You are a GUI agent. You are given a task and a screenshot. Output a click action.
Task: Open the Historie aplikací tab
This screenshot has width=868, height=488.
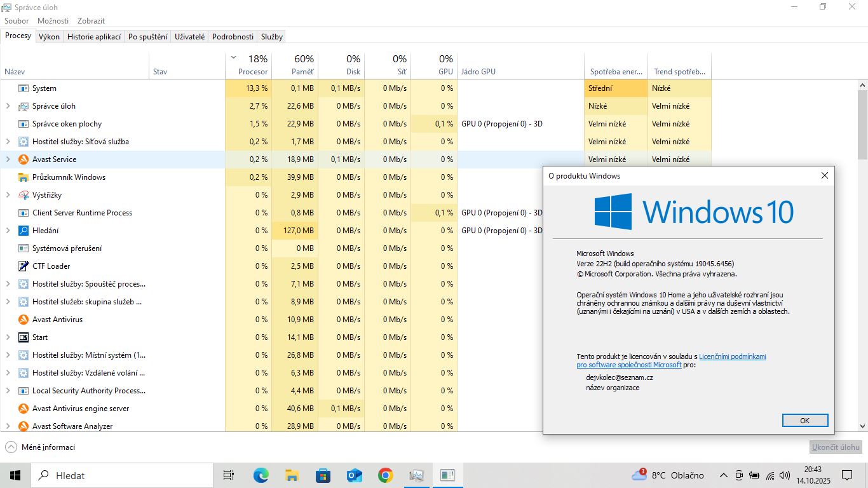pos(94,37)
